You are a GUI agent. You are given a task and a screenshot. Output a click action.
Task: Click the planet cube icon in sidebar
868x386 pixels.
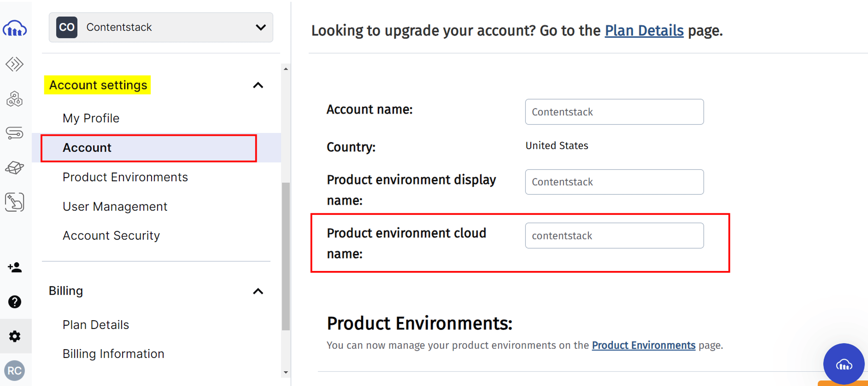[14, 167]
